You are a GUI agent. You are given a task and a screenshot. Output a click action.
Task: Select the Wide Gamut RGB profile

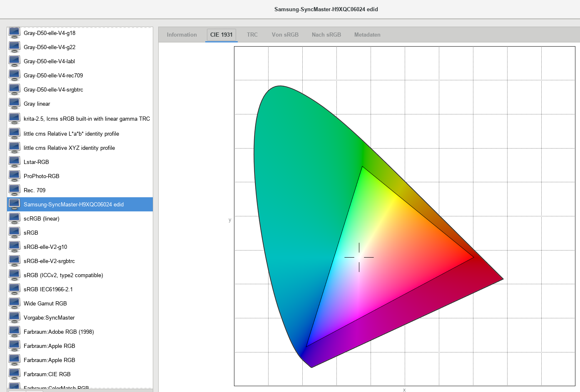[80, 303]
